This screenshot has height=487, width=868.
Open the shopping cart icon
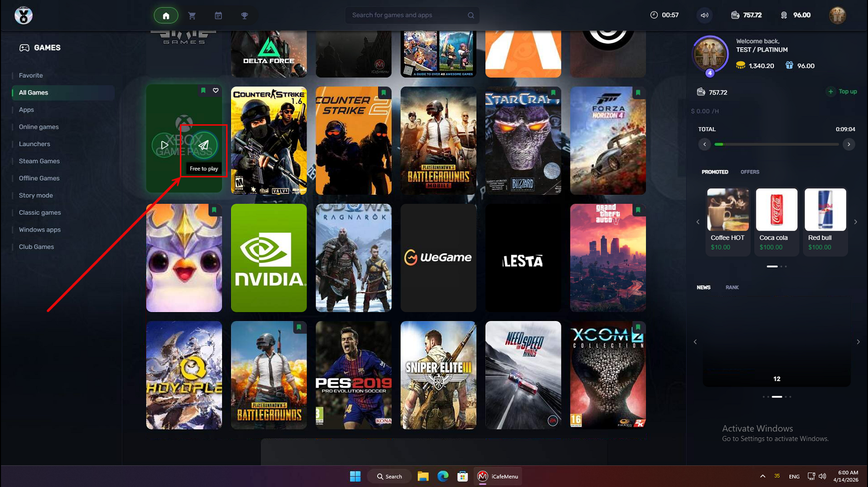point(192,16)
